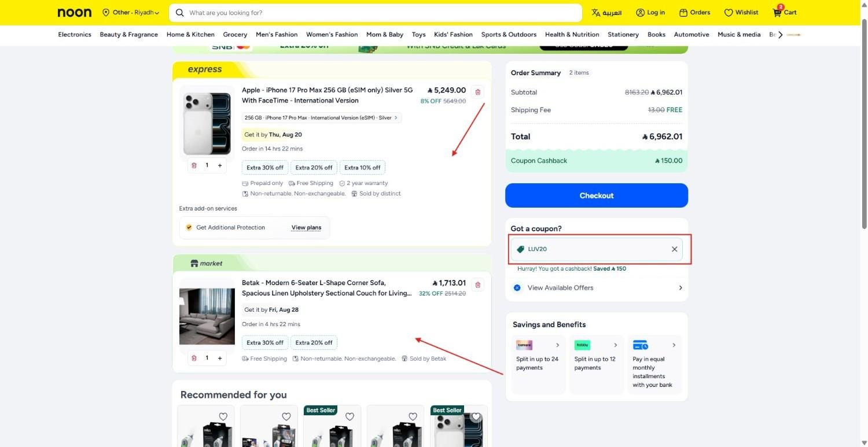This screenshot has width=868, height=447.
Task: Open Grocery category
Action: [235, 35]
